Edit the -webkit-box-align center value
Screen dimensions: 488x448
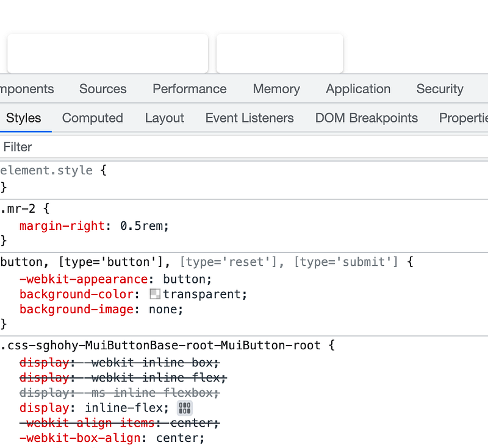(176, 438)
